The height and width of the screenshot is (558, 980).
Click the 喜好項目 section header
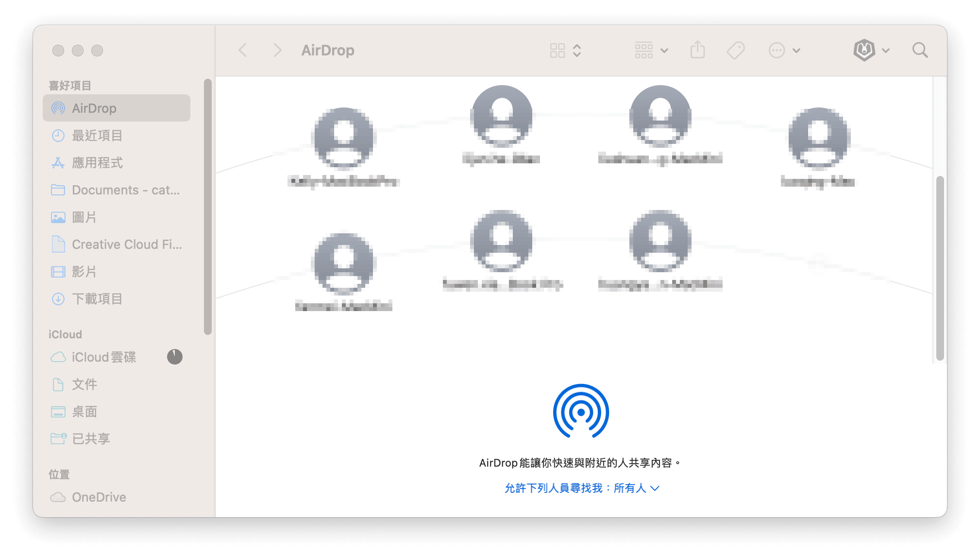70,86
